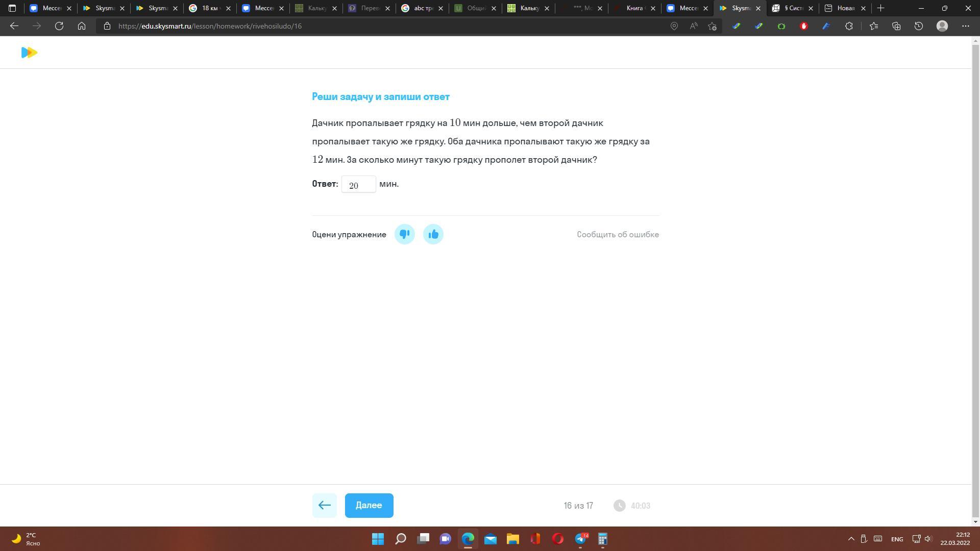Refresh the page in browser toolbar
Viewport: 980px width, 551px height.
coord(59,26)
